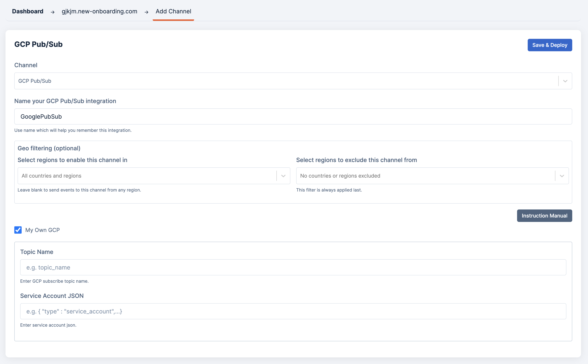Open the Instruction Manual

coord(544,216)
